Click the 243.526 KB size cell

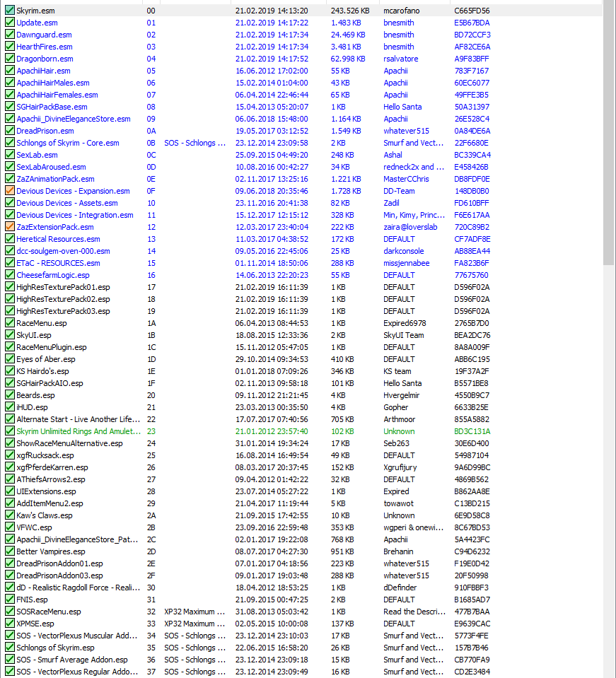coord(350,11)
